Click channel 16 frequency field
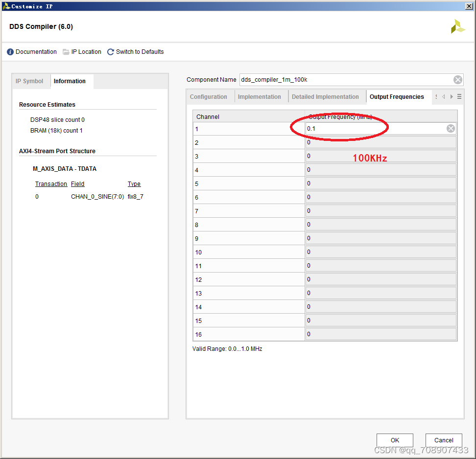The height and width of the screenshot is (459, 476). [x=381, y=334]
